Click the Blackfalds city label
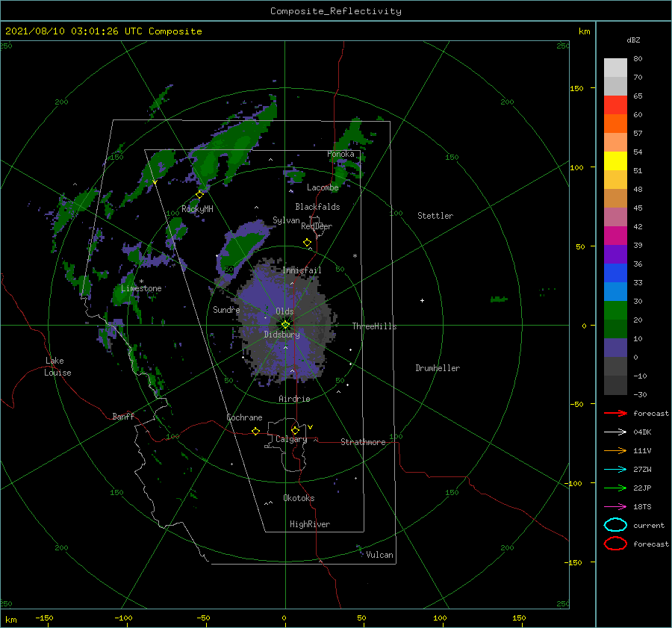672x628 pixels. 317,207
